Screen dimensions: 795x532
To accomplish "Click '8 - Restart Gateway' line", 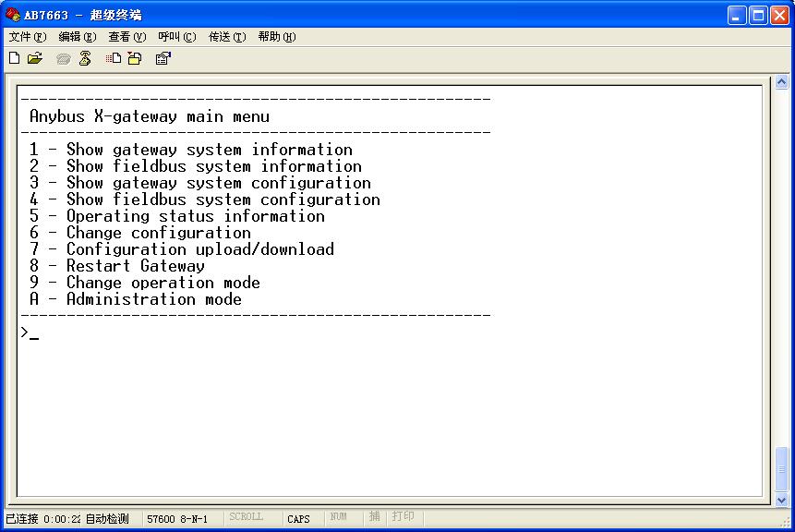I will tap(117, 266).
